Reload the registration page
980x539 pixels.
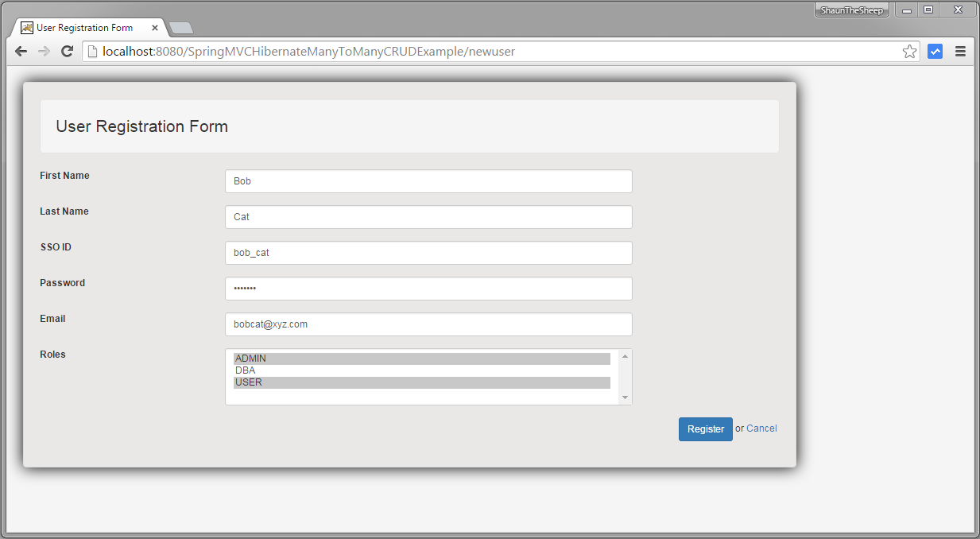[67, 51]
